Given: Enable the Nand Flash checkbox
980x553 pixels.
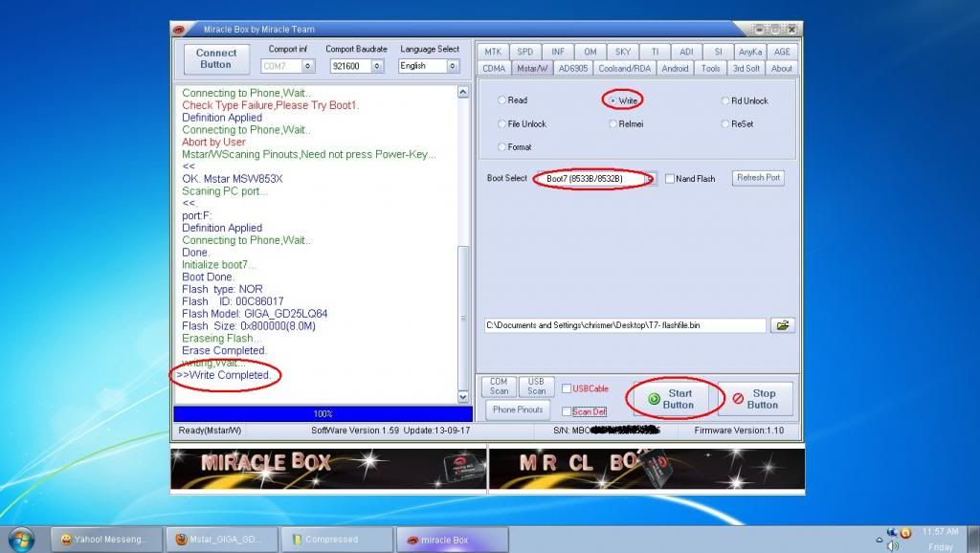Looking at the screenshot, I should (671, 179).
